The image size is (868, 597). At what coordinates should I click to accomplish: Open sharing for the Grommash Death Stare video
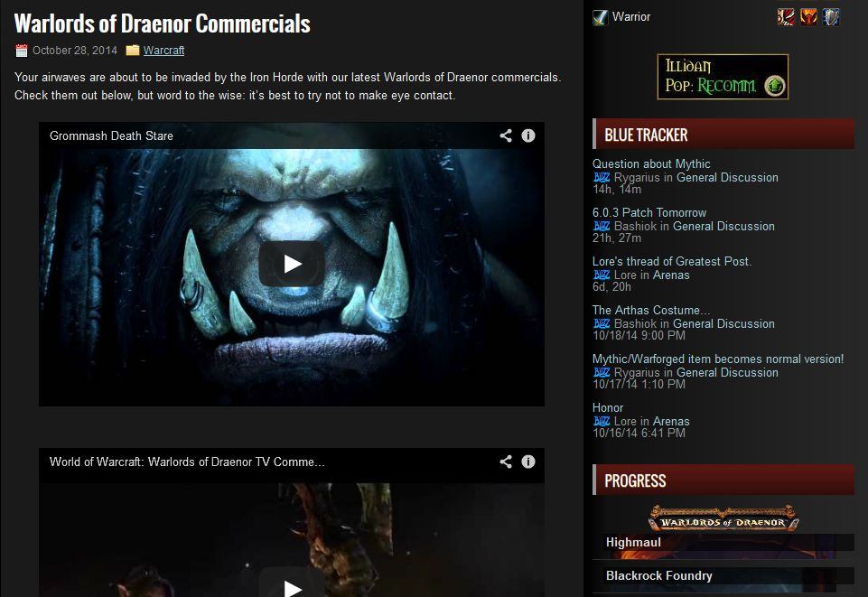506,135
